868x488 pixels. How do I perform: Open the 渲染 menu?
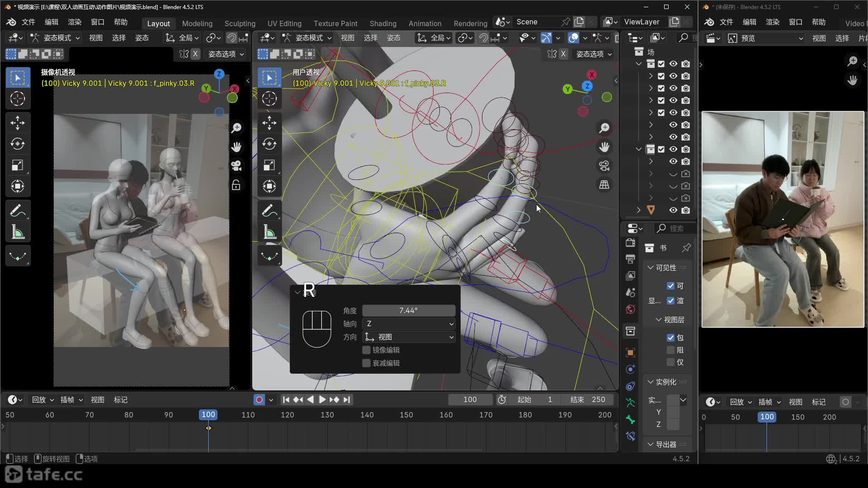click(x=75, y=22)
